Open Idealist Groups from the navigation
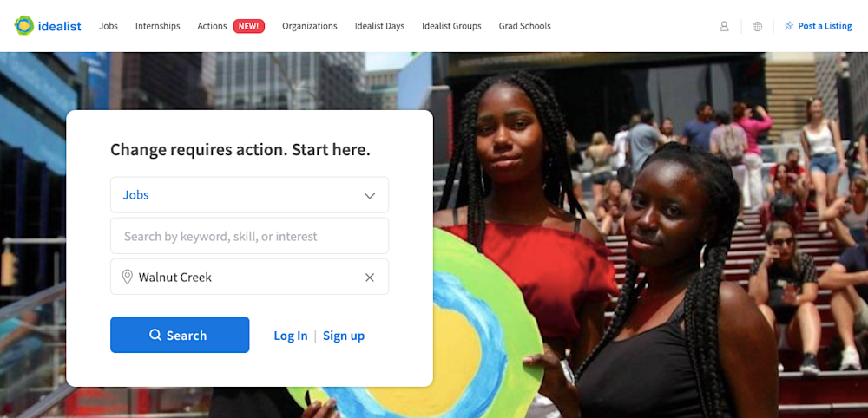This screenshot has height=418, width=868. point(451,26)
